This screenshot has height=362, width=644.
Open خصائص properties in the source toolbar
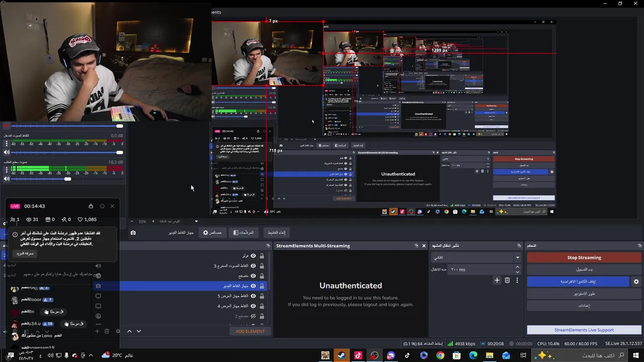(x=212, y=232)
